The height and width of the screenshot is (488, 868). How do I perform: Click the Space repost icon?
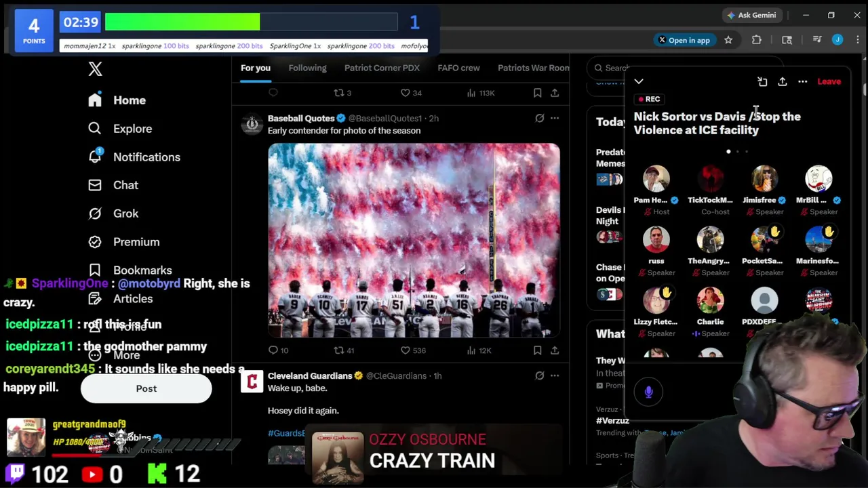click(762, 81)
